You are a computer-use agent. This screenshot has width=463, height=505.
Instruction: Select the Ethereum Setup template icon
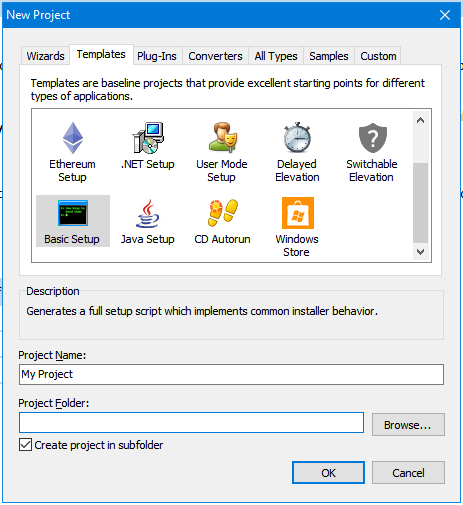coord(73,138)
